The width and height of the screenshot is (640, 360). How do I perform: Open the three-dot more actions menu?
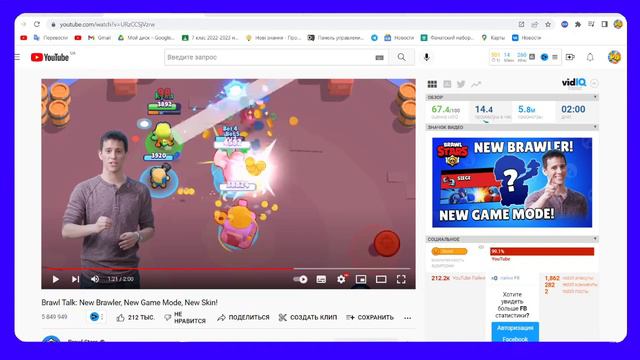click(407, 318)
